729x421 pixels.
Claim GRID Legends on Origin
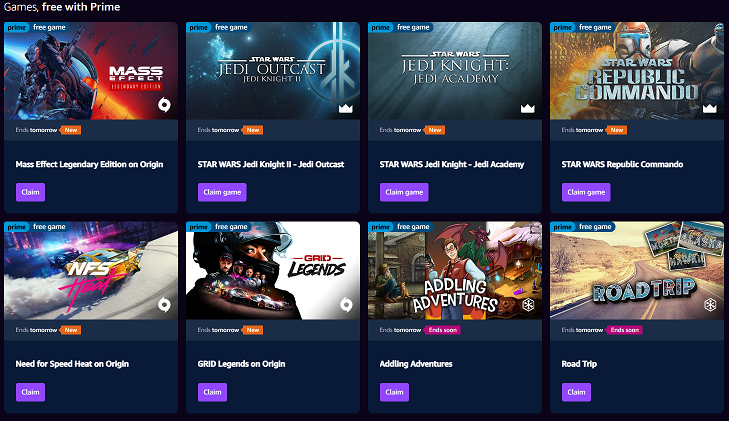pos(212,392)
